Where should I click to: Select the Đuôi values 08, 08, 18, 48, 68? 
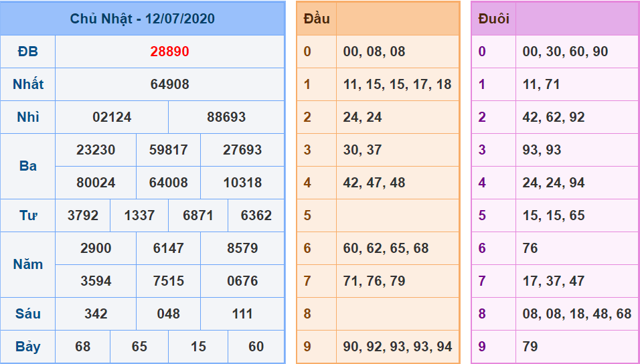click(x=576, y=314)
